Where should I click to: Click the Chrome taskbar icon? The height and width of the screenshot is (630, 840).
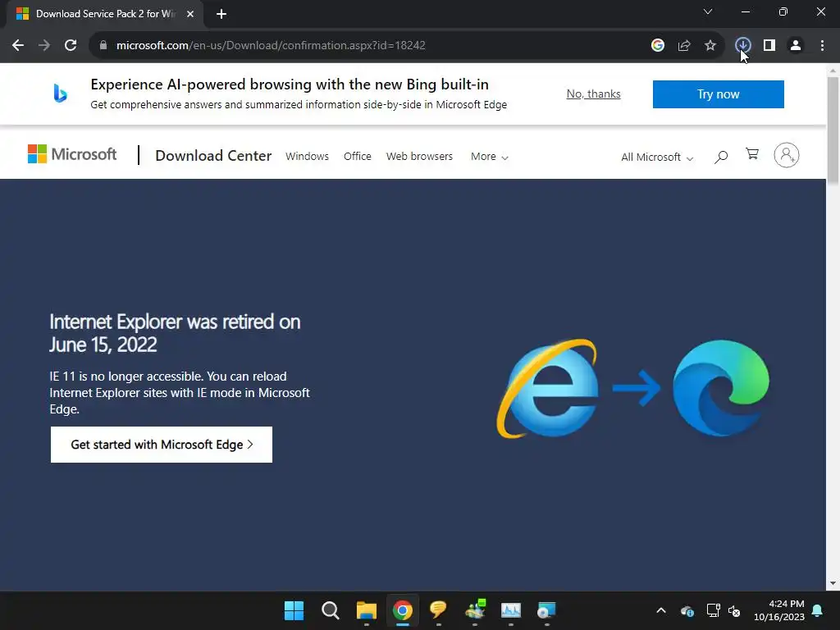pos(402,610)
